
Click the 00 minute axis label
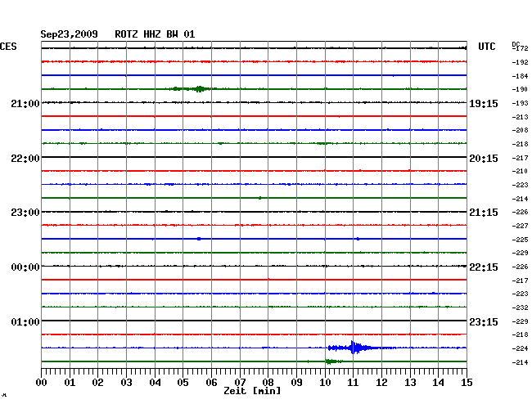pyautogui.click(x=42, y=382)
